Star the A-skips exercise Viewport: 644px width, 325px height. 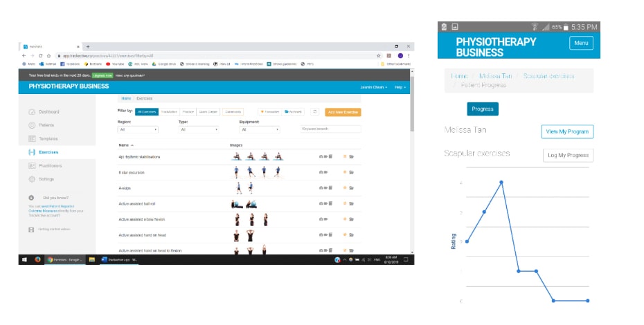345,187
